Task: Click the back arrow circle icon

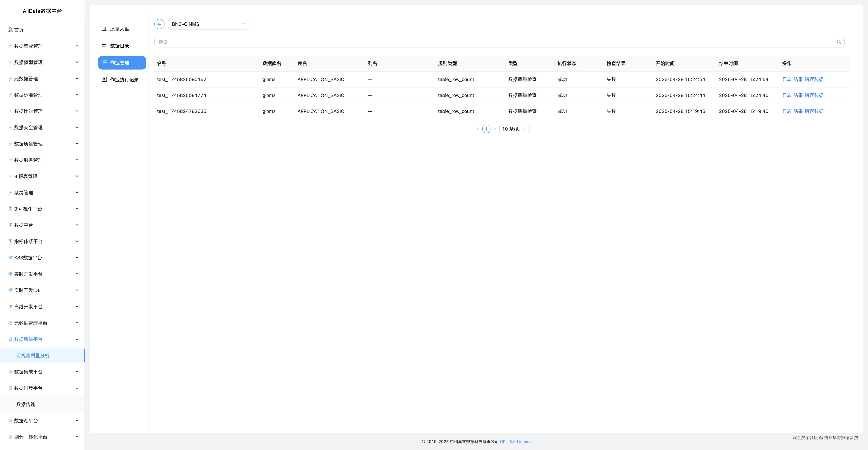Action: [x=159, y=24]
